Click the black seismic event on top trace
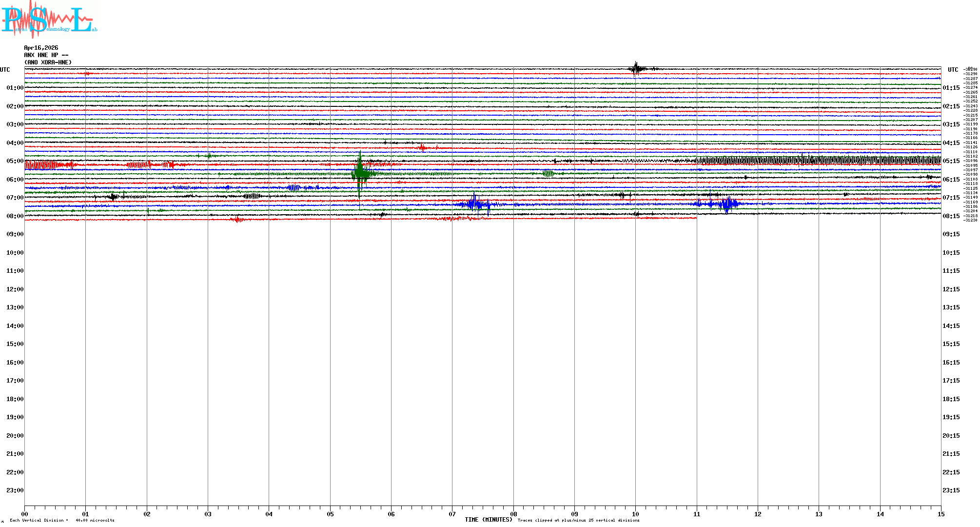The width and height of the screenshot is (980, 527). click(x=636, y=69)
